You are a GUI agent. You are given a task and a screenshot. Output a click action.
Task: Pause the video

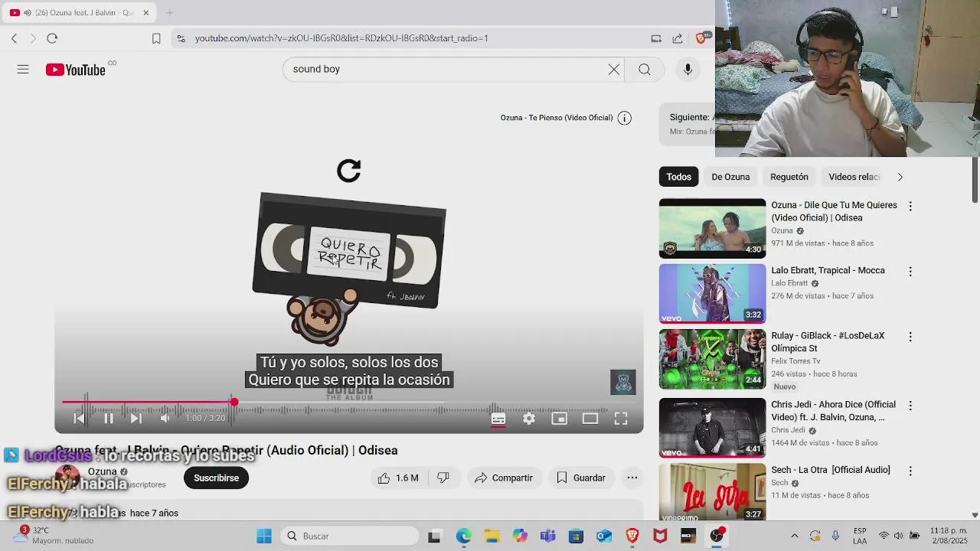click(x=109, y=419)
